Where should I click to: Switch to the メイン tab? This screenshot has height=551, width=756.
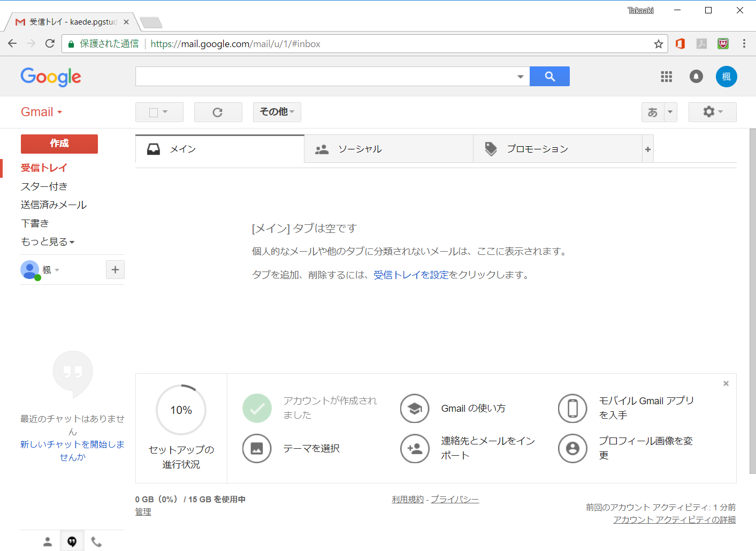(220, 149)
